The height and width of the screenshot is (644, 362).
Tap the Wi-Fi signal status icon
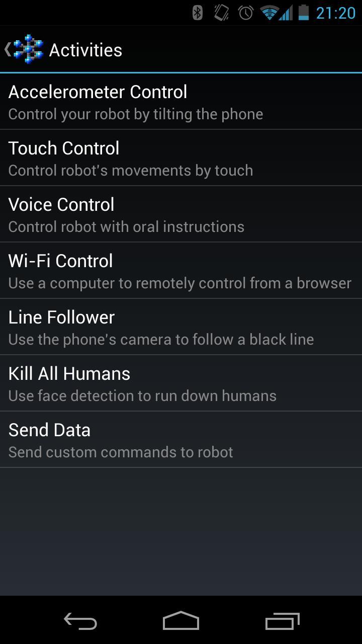click(269, 13)
